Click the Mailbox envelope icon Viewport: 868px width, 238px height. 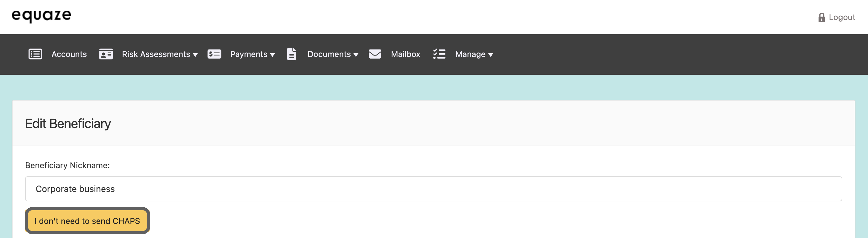click(375, 54)
